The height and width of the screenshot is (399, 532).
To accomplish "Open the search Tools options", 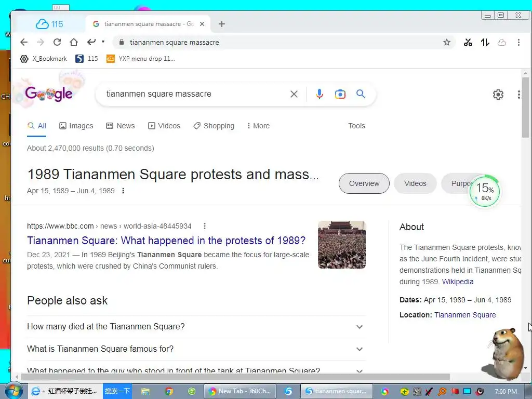I will [356, 126].
